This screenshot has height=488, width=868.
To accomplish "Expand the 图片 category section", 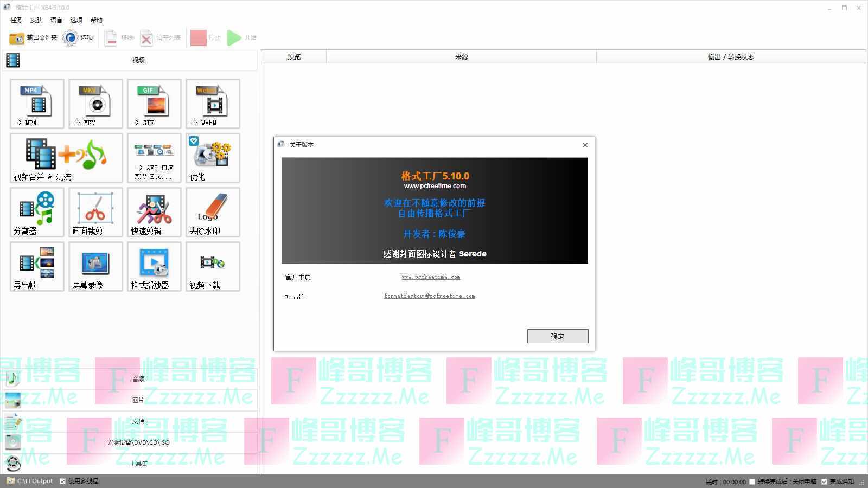I will (x=138, y=400).
